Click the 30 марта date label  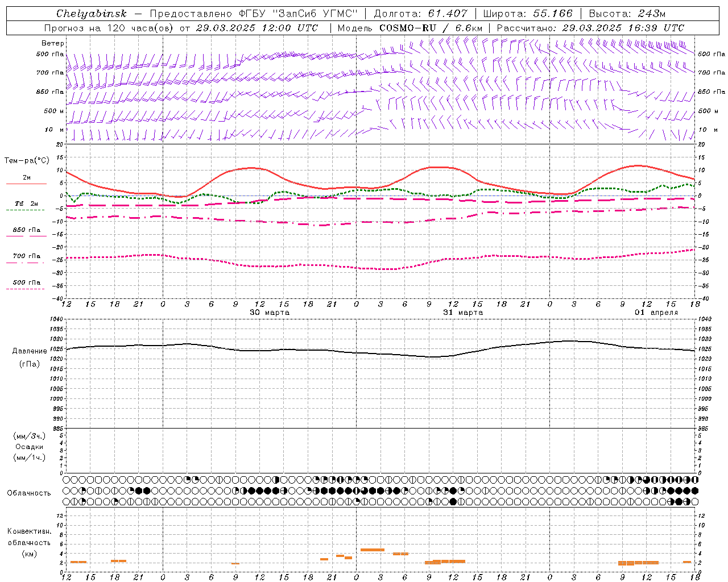click(x=270, y=313)
